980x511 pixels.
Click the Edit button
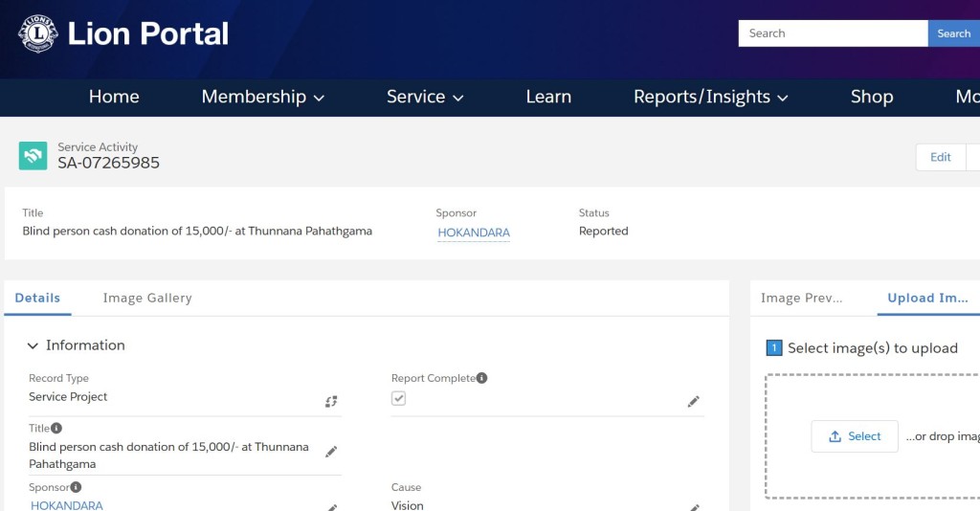click(x=940, y=158)
